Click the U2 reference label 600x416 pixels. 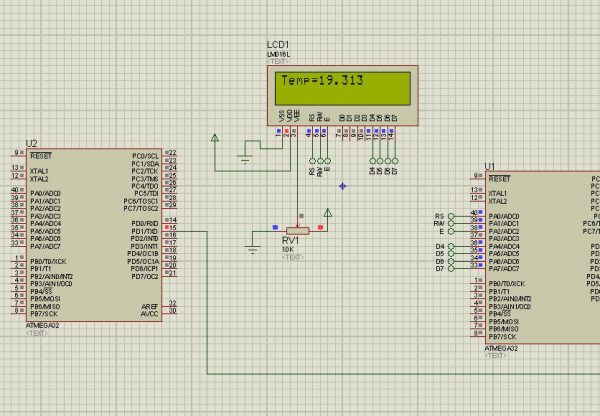coord(31,144)
